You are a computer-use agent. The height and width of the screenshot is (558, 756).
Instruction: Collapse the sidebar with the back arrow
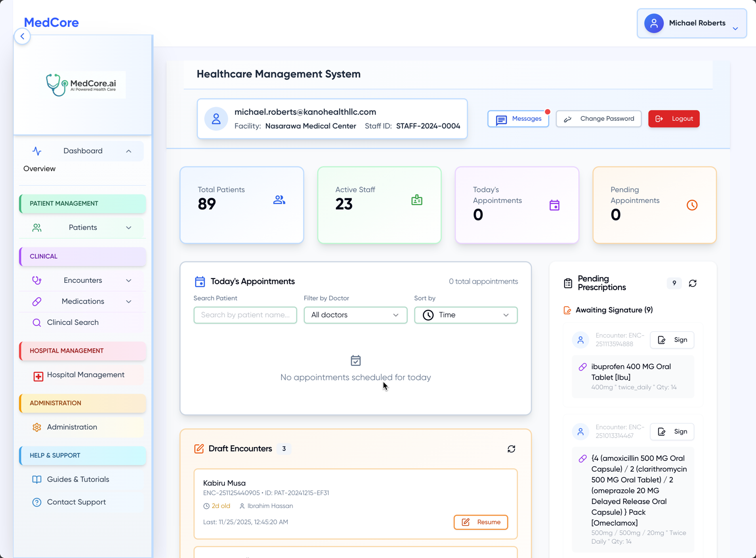pyautogui.click(x=22, y=36)
